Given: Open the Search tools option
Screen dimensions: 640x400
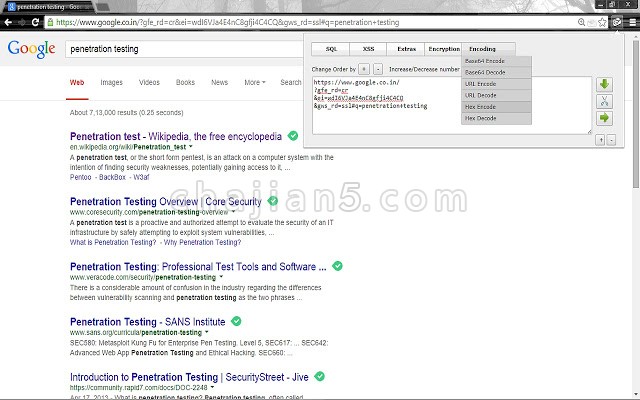Looking at the screenshot, I should [x=291, y=82].
